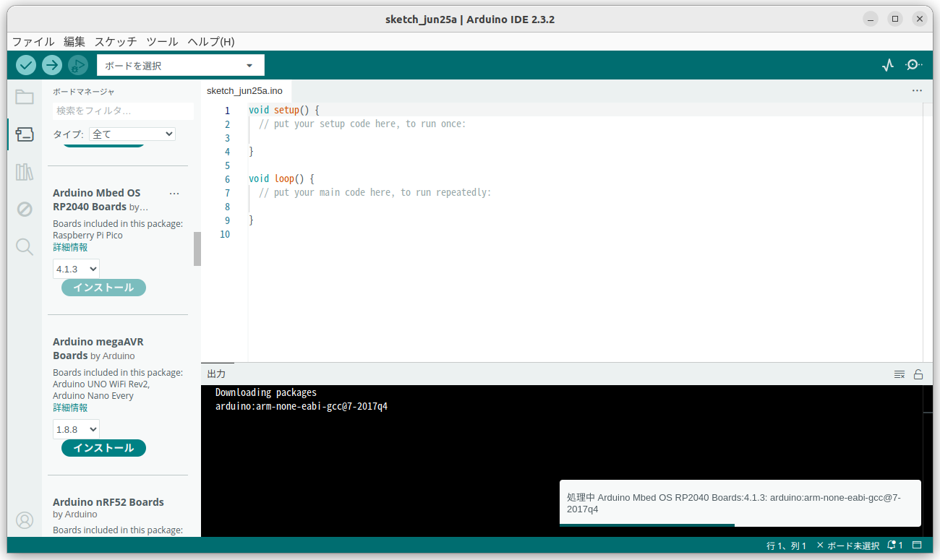
Task: Click the Upload arrow icon
Action: 51,64
